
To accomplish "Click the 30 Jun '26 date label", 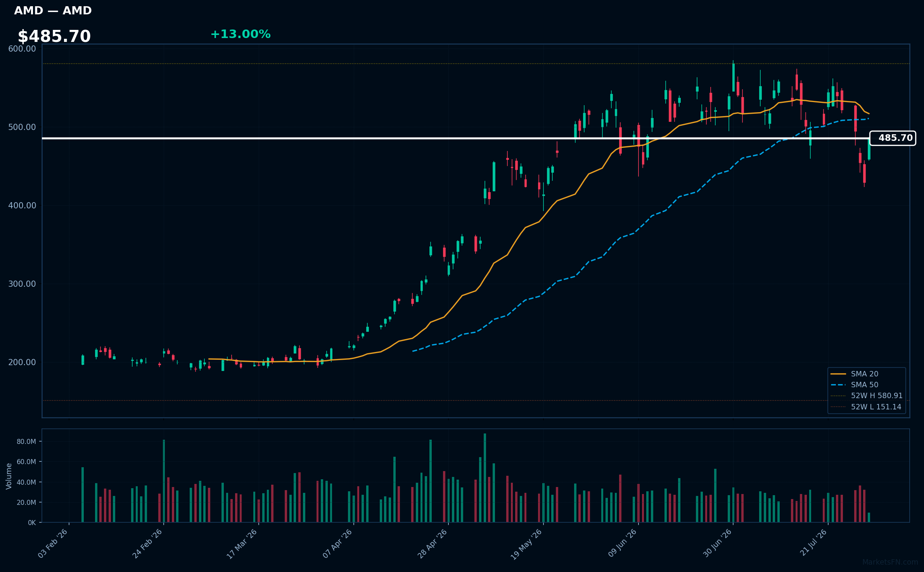I will tap(718, 543).
